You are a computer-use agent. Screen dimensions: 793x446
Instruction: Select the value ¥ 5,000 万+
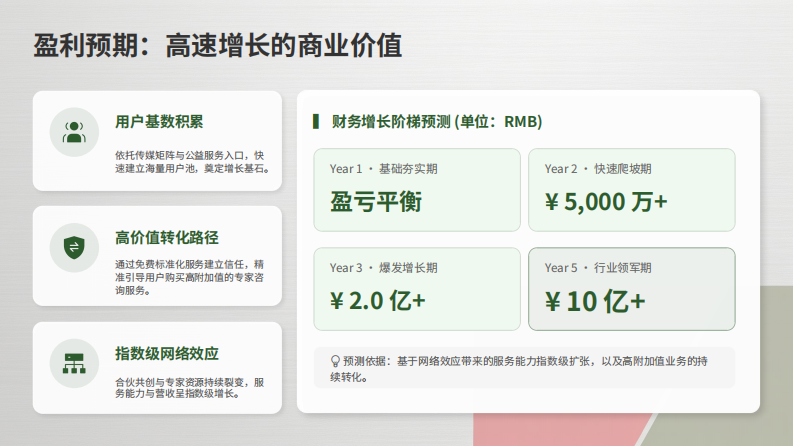(606, 202)
